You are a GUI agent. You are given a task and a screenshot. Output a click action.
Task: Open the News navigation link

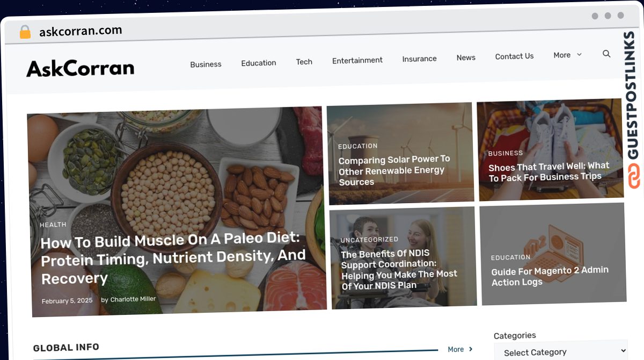(x=466, y=57)
